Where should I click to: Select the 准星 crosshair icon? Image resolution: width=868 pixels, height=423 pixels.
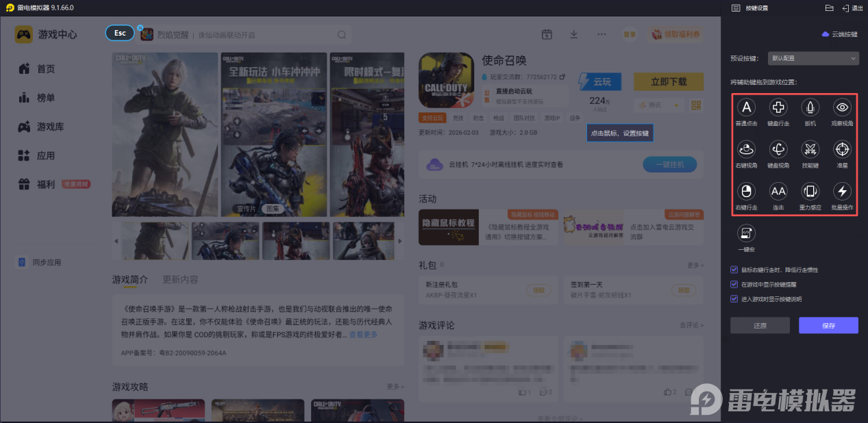(x=842, y=149)
